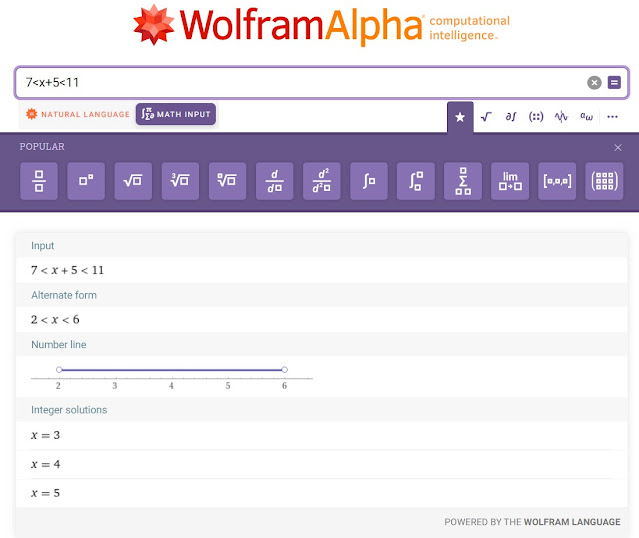The width and height of the screenshot is (639, 538).
Task: Clear the query with the X icon
Action: 594,83
